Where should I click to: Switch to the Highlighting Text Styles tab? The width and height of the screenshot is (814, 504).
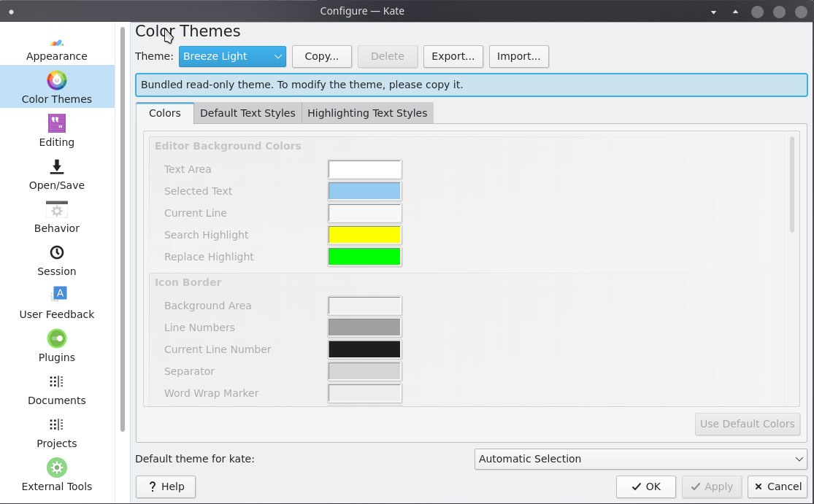coord(367,113)
